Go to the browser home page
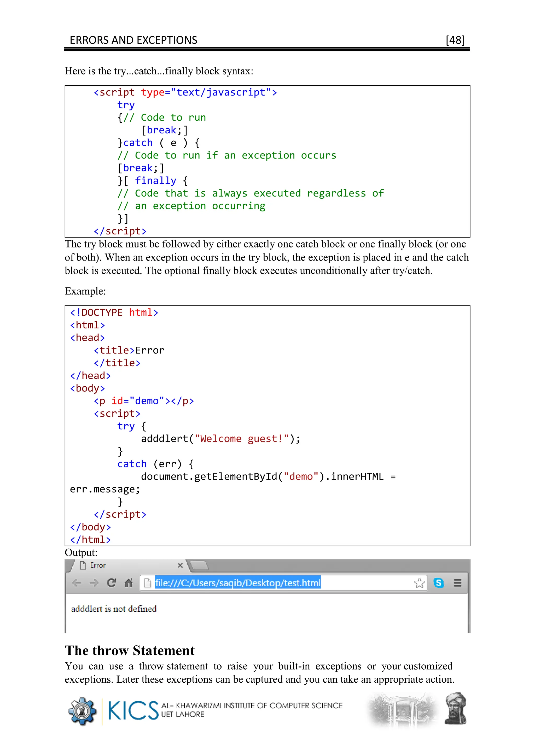535x756 pixels. point(129,583)
